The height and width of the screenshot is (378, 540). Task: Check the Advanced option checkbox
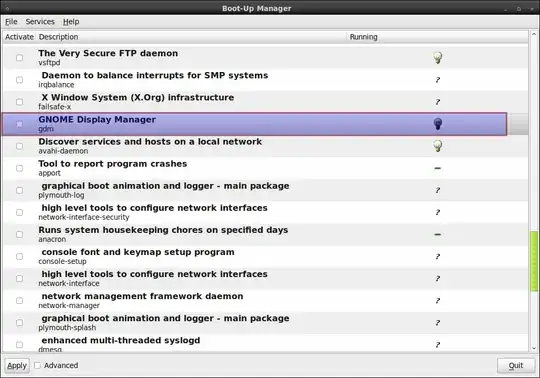coord(38,365)
